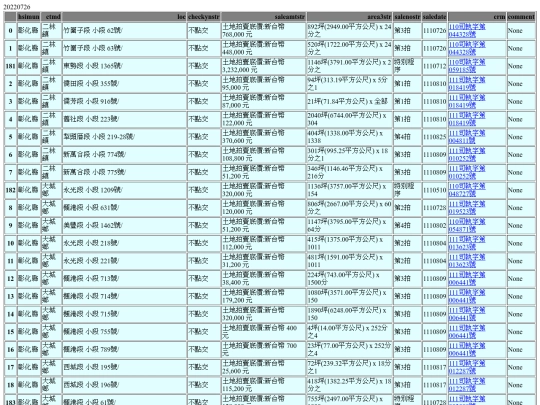Follow the crm link in row 181
The image size is (540, 405).
(467, 66)
